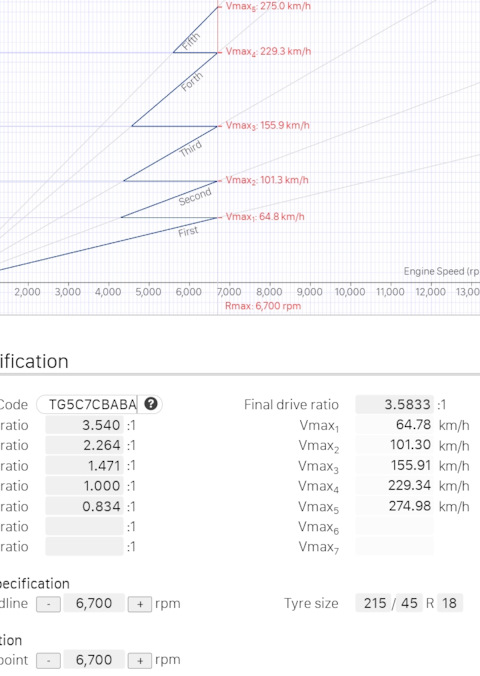Select the 1.000 fourth gear ratio field
The width and height of the screenshot is (480, 676).
pos(85,486)
